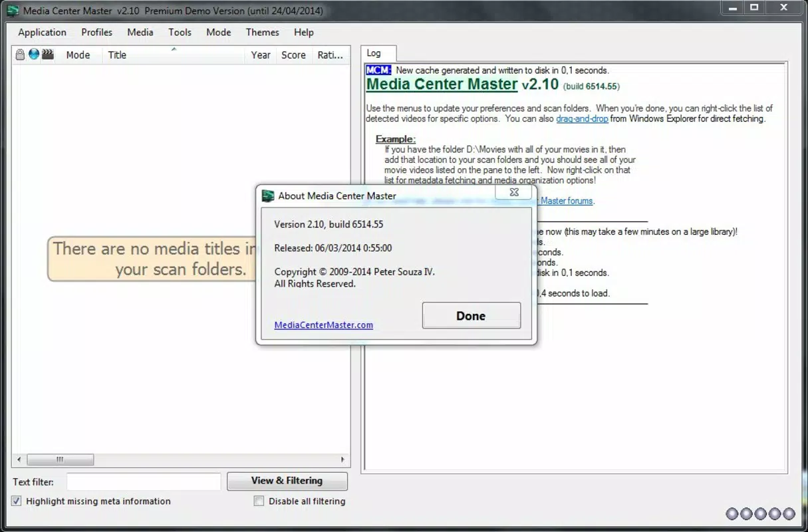Close the About Media Center Master dialog
The height and width of the screenshot is (532, 808).
(x=514, y=192)
